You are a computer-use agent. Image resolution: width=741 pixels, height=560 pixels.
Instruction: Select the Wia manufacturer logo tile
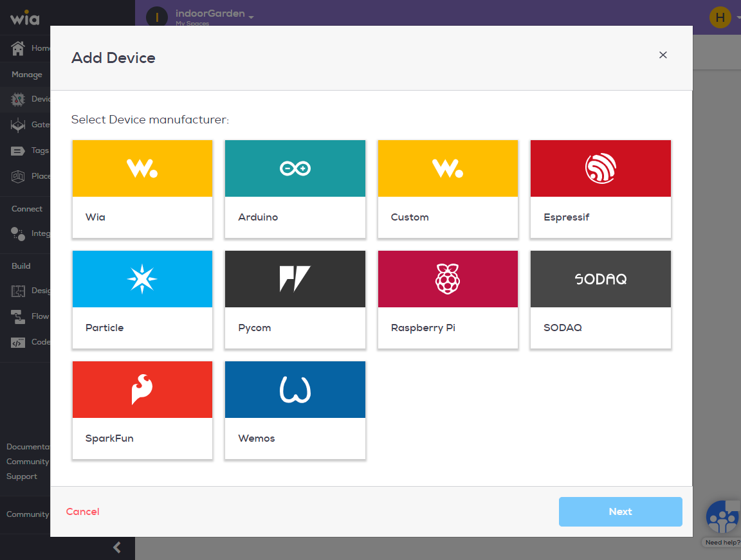[x=142, y=168]
